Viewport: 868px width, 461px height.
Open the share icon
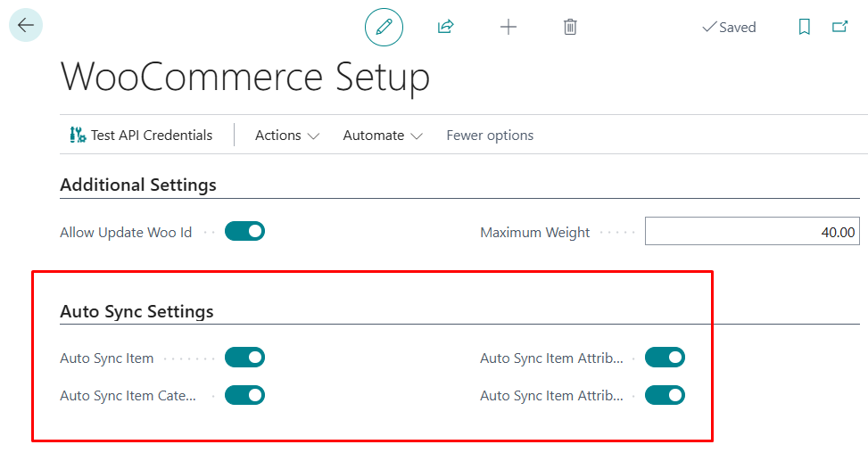(446, 27)
